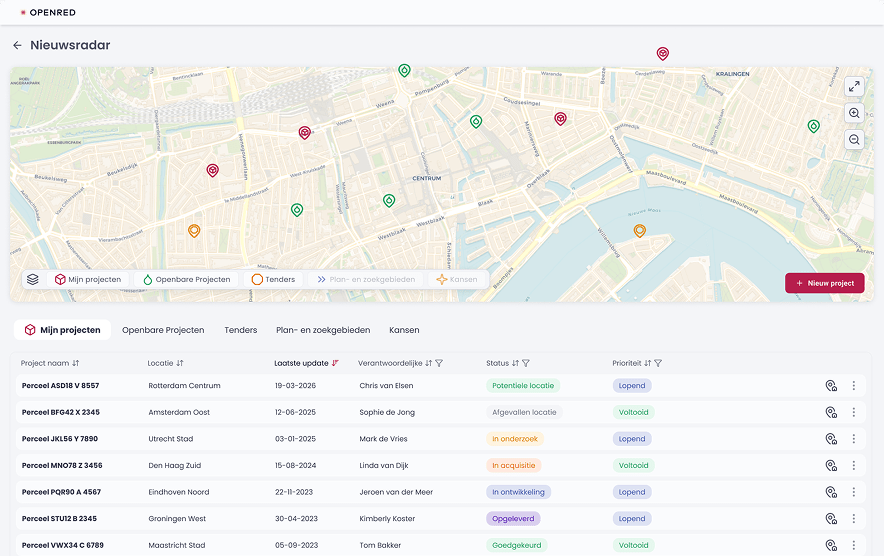Open the Verantwoordelijke column filter
This screenshot has height=556, width=884.
pyautogui.click(x=439, y=363)
